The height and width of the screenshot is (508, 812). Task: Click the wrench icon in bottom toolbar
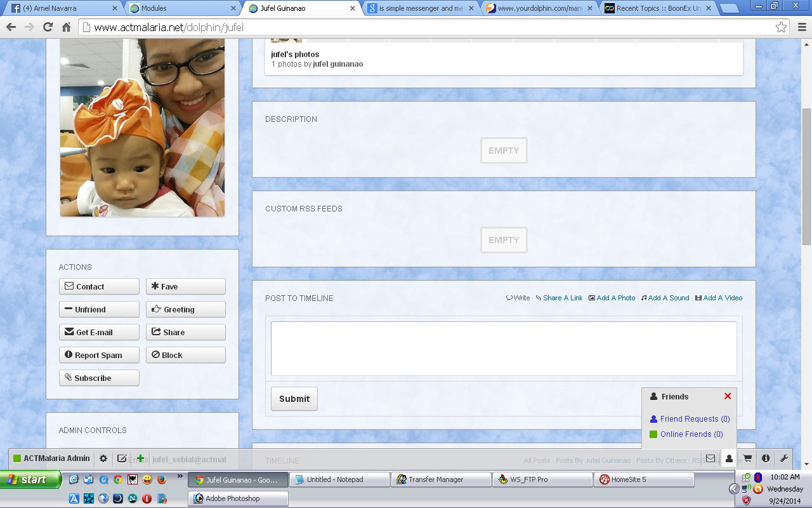click(784, 458)
